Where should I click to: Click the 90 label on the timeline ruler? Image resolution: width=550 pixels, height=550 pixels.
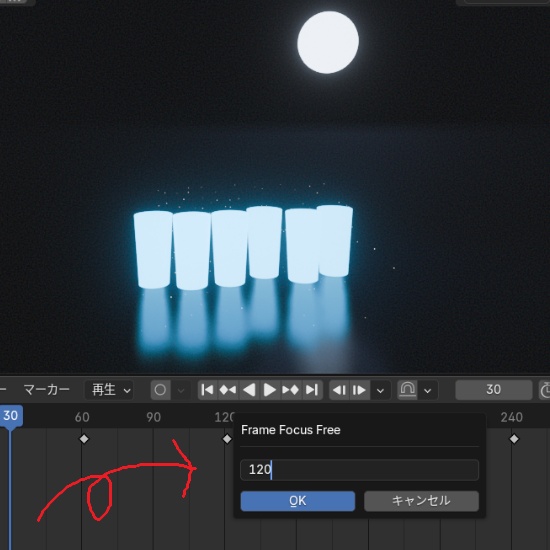(x=154, y=417)
